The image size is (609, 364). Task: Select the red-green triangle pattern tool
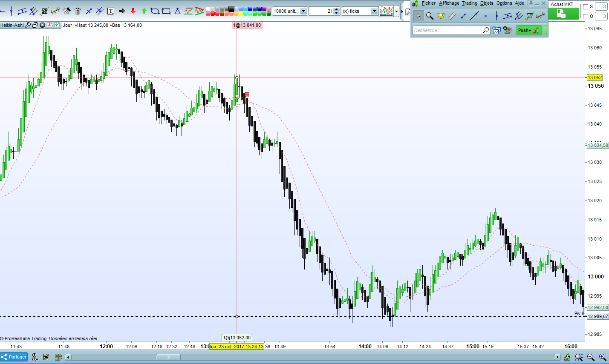199,11
